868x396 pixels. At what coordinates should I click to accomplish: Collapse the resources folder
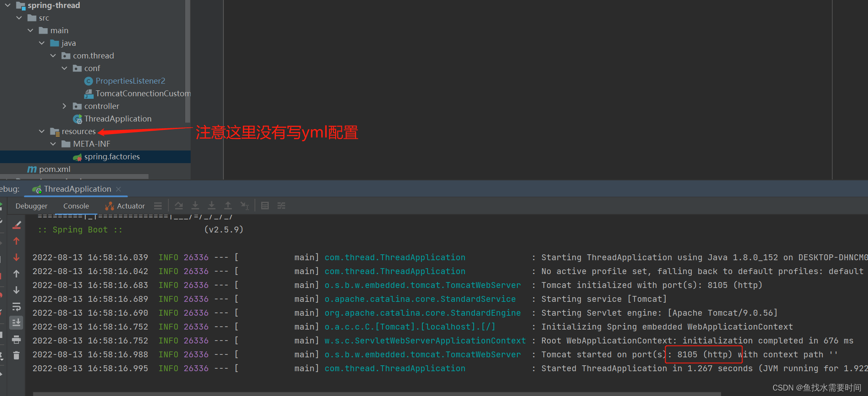41,131
